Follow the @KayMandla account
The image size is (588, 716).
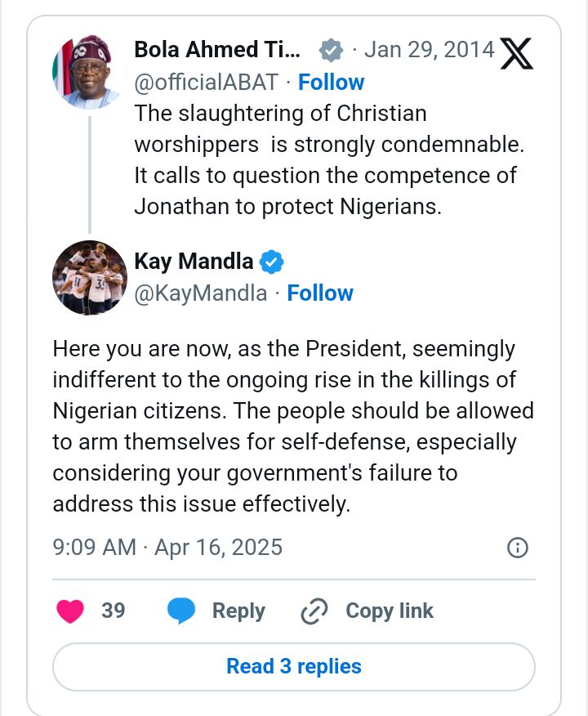pyautogui.click(x=320, y=293)
